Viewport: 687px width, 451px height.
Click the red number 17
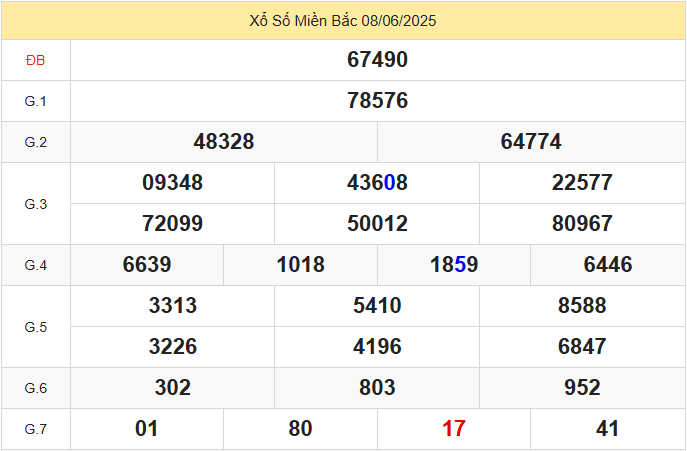(x=454, y=429)
